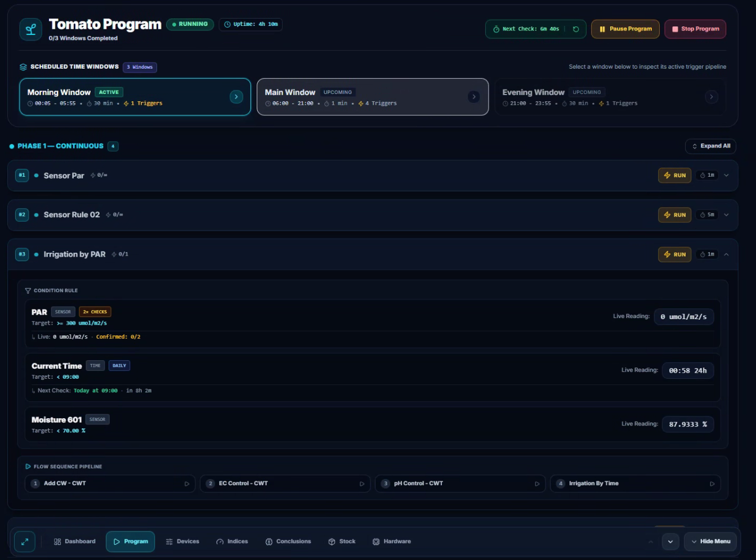Click the PAR live reading value box

[684, 317]
